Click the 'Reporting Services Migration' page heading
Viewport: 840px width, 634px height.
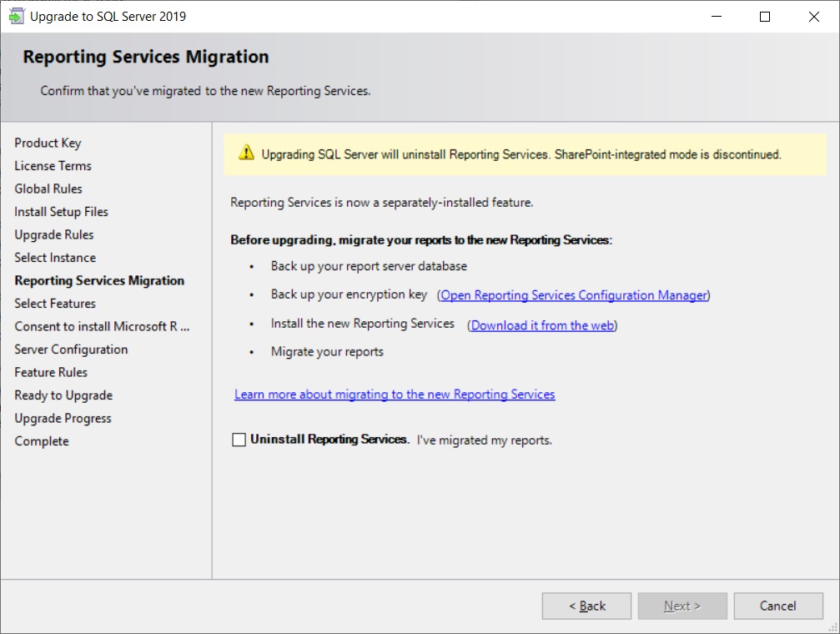(x=146, y=57)
